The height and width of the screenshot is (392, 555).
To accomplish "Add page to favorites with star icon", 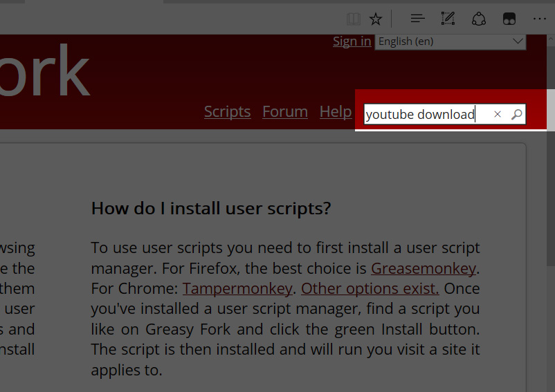I will [375, 19].
